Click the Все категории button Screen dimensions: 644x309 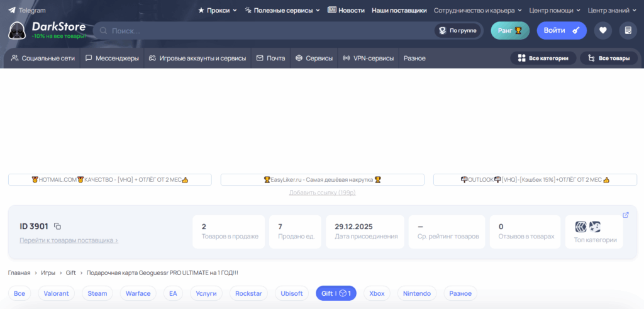tap(543, 59)
